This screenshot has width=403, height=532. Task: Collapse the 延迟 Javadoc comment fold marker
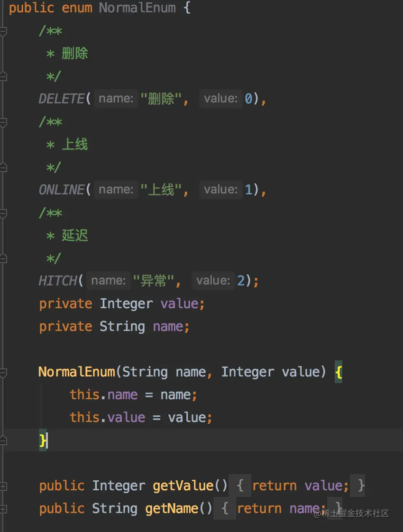(3, 213)
